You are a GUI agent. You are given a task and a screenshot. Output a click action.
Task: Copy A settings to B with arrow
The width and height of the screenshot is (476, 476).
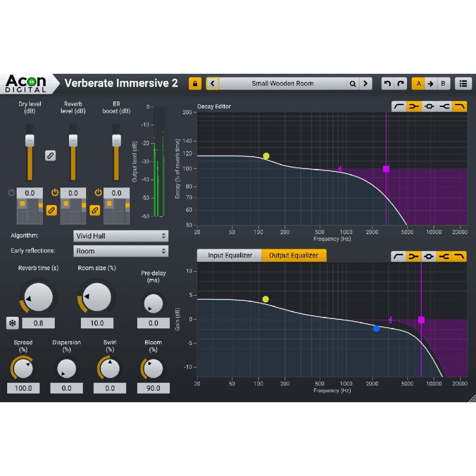point(430,83)
